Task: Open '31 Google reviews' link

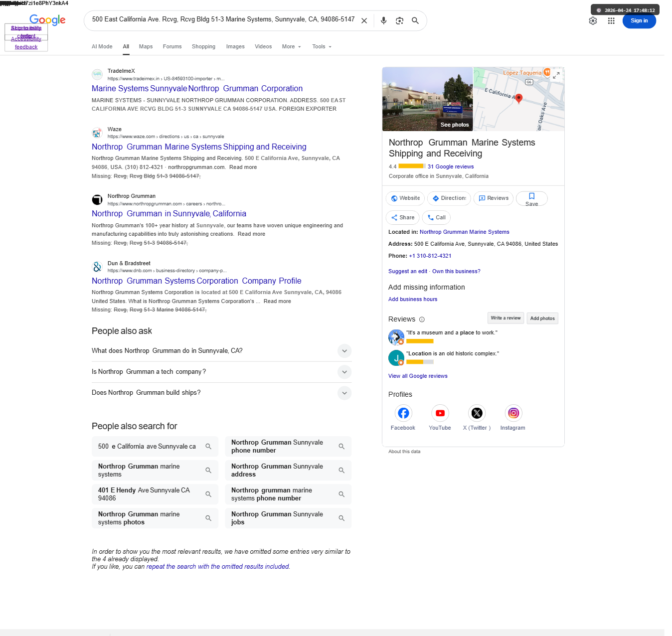Action: pos(451,167)
